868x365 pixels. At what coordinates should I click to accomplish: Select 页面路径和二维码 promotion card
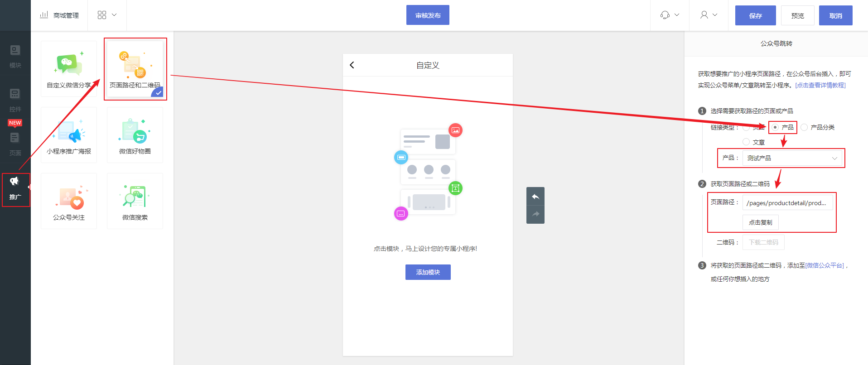tap(135, 69)
